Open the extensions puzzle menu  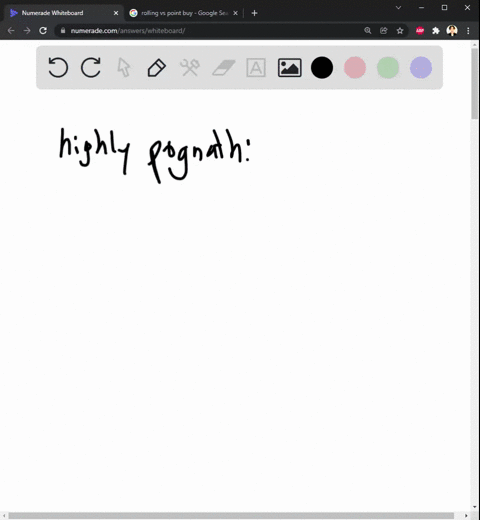(x=436, y=31)
